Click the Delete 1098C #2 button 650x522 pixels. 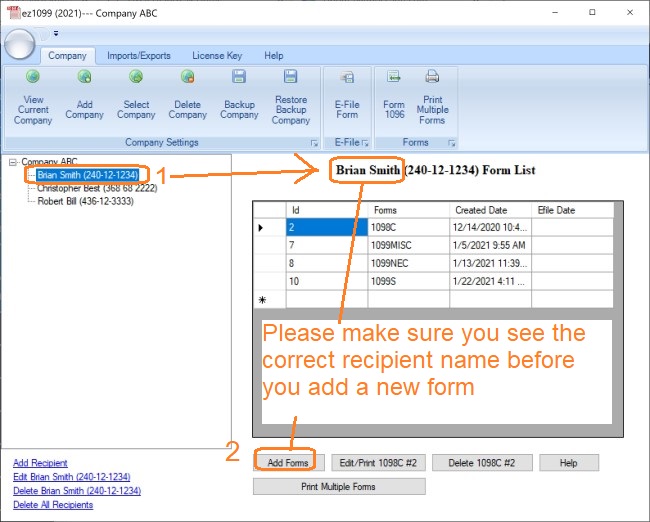coord(482,462)
